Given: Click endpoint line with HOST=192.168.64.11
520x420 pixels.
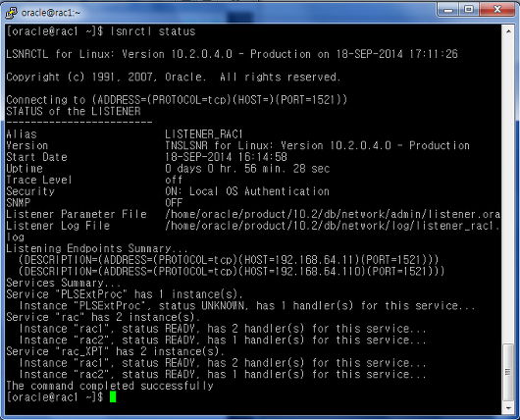Looking at the screenshot, I should point(229,260).
